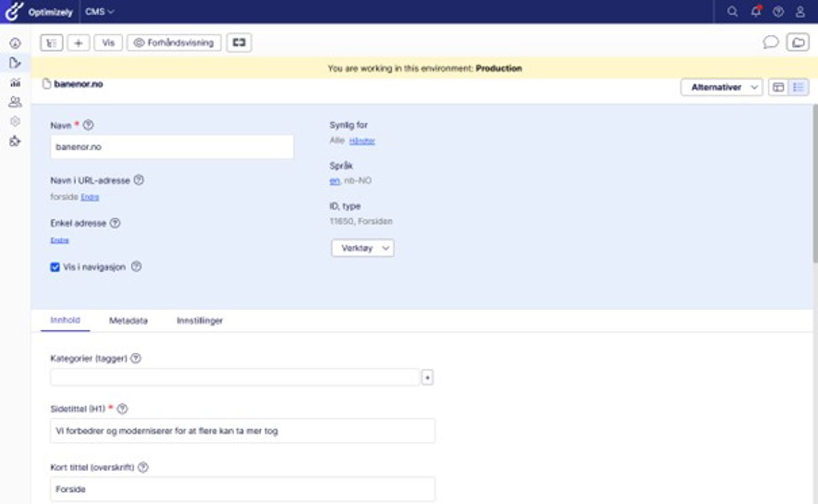Uncheck the Vis i navigasjon checkbox
Image resolution: width=818 pixels, height=504 pixels.
[55, 267]
